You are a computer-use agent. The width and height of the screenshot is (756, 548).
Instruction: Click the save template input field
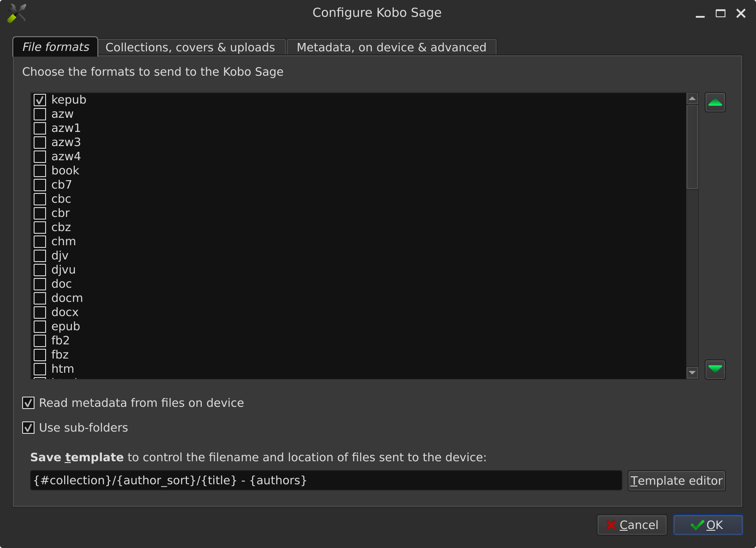(x=326, y=480)
